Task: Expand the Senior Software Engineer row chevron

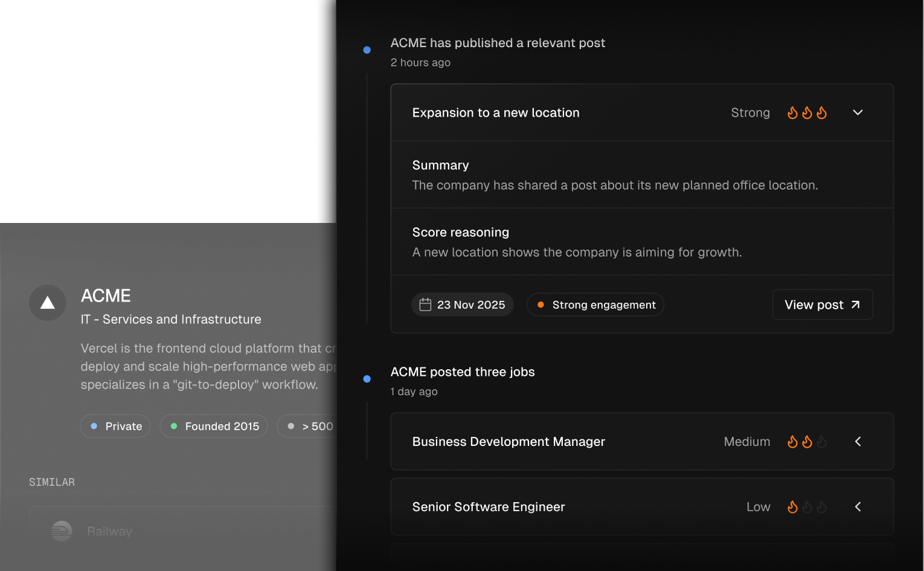Action: [858, 507]
